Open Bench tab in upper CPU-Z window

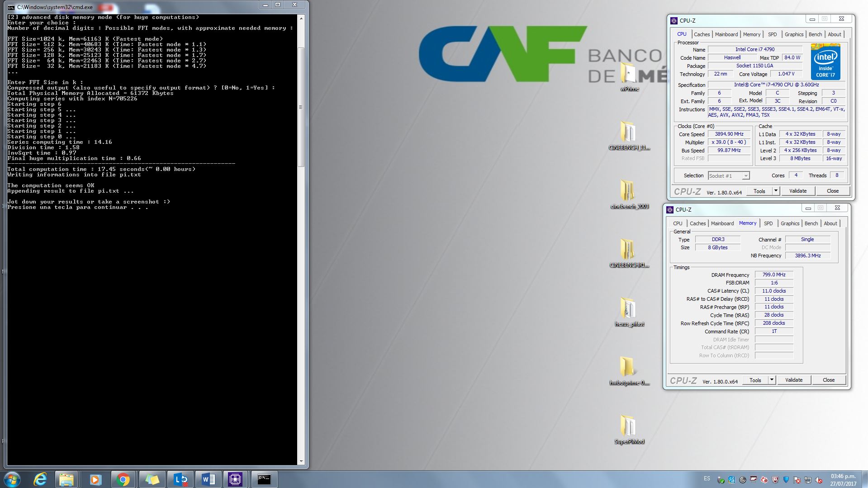[815, 34]
